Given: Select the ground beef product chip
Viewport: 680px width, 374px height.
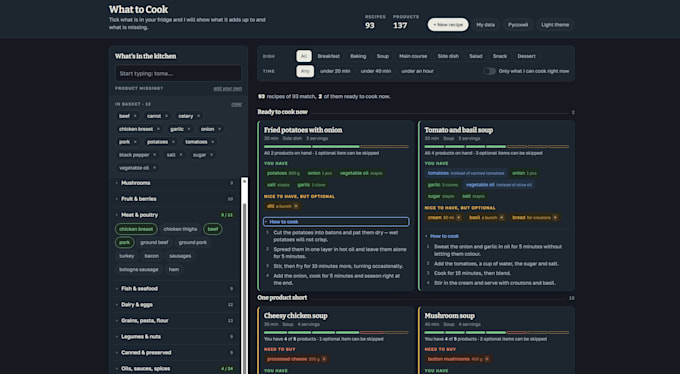Looking at the screenshot, I should (x=154, y=243).
